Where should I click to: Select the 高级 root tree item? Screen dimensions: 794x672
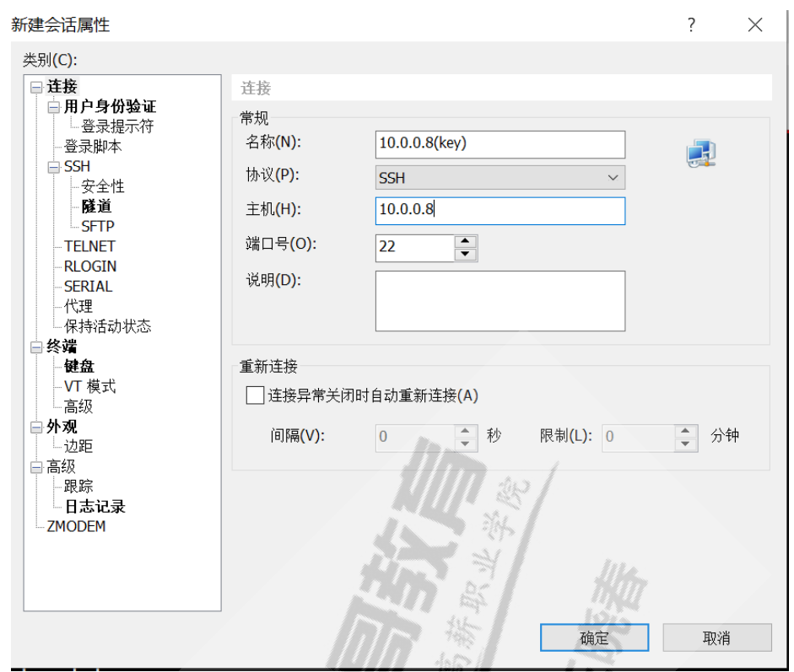(x=61, y=466)
